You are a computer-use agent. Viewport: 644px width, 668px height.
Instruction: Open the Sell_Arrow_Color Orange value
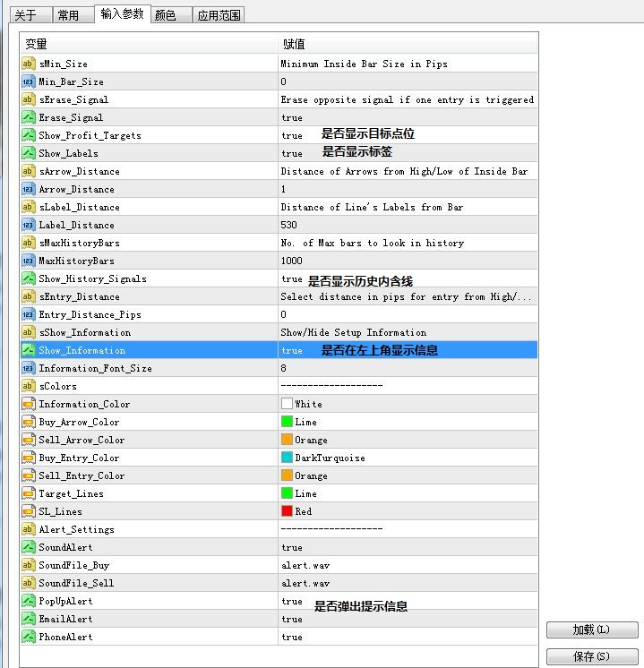(311, 440)
